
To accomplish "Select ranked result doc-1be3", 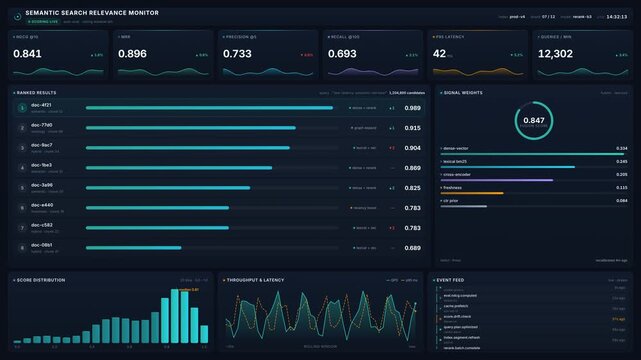I will (219, 168).
